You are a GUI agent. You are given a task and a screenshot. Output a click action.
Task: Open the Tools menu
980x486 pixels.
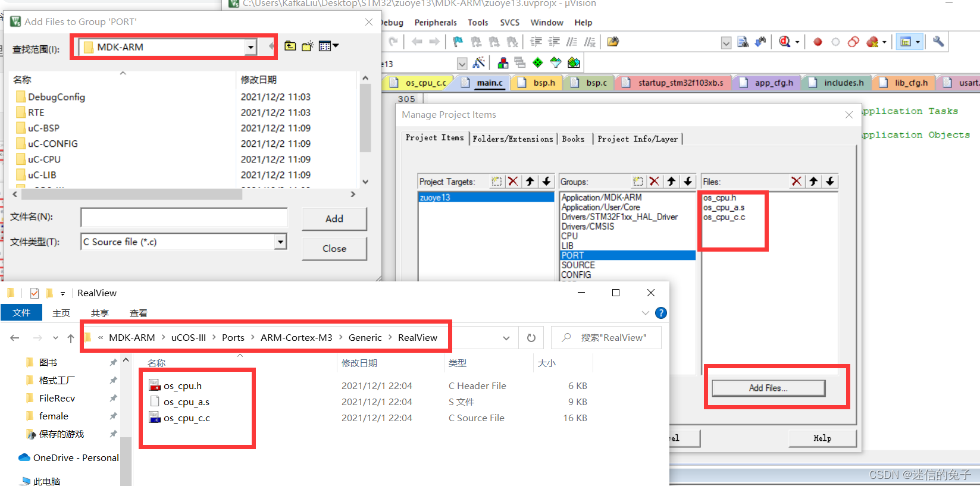coord(478,23)
